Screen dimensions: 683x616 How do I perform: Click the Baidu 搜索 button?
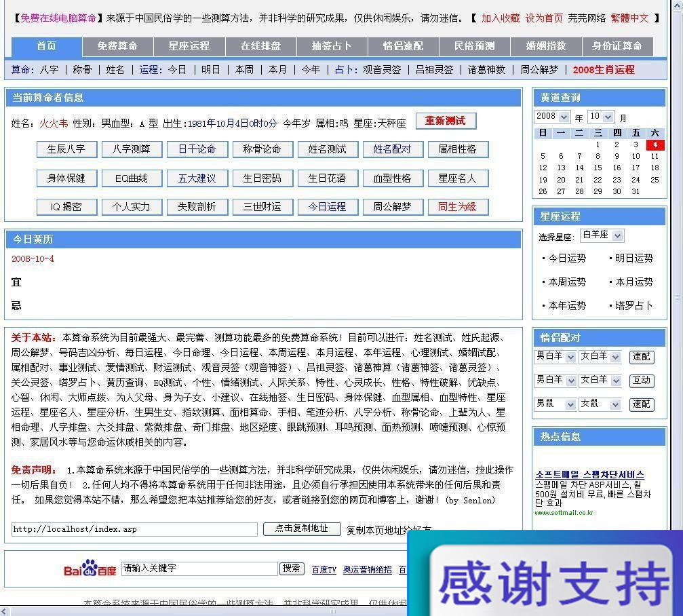pyautogui.click(x=292, y=569)
